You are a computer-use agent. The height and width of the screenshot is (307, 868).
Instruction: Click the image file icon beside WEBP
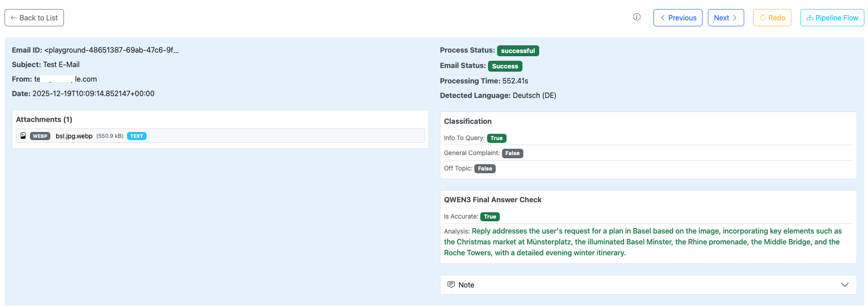(23, 136)
